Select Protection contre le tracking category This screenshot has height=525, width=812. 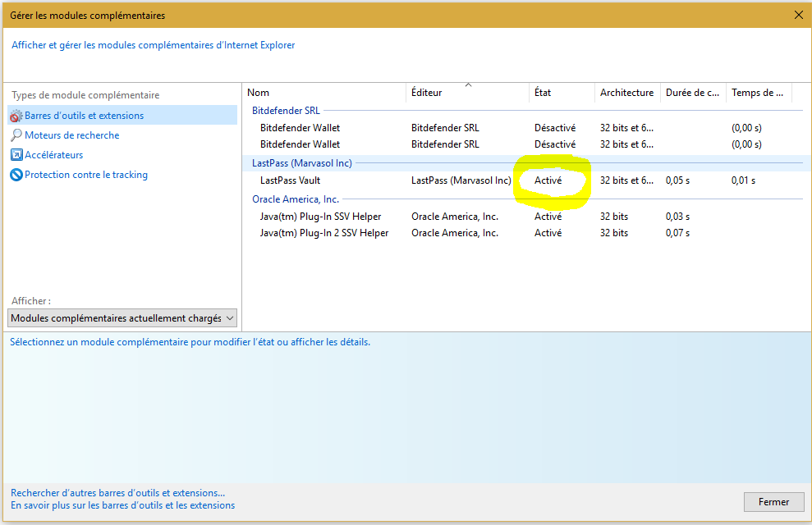pos(85,175)
